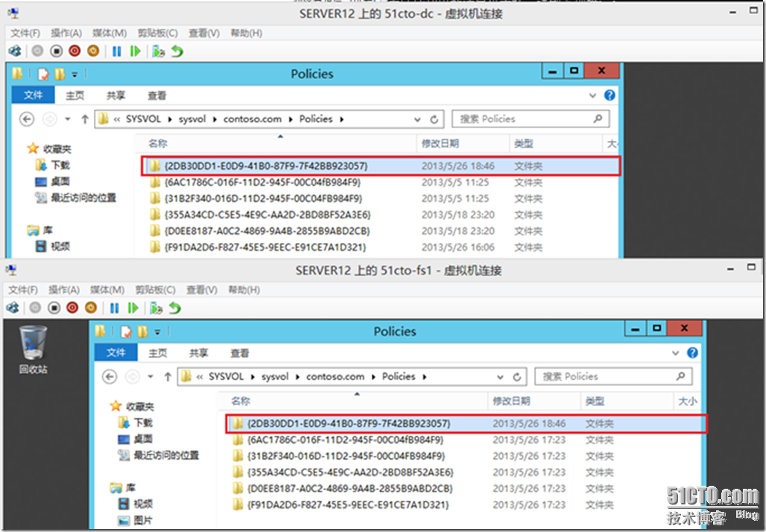Click up-level arrow in lower Policies explorer
Viewport: 766px width, 532px height.
click(168, 376)
